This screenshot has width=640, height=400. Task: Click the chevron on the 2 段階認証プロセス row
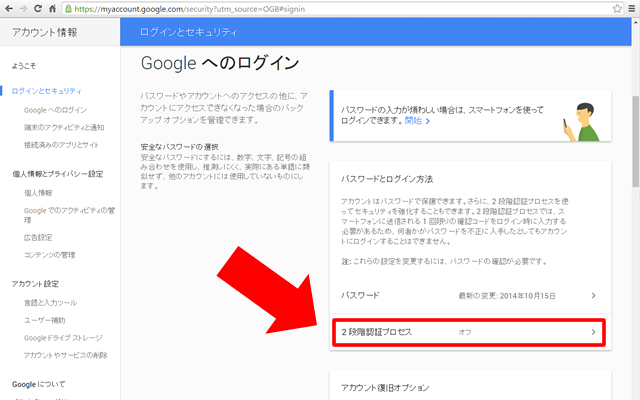coord(593,332)
